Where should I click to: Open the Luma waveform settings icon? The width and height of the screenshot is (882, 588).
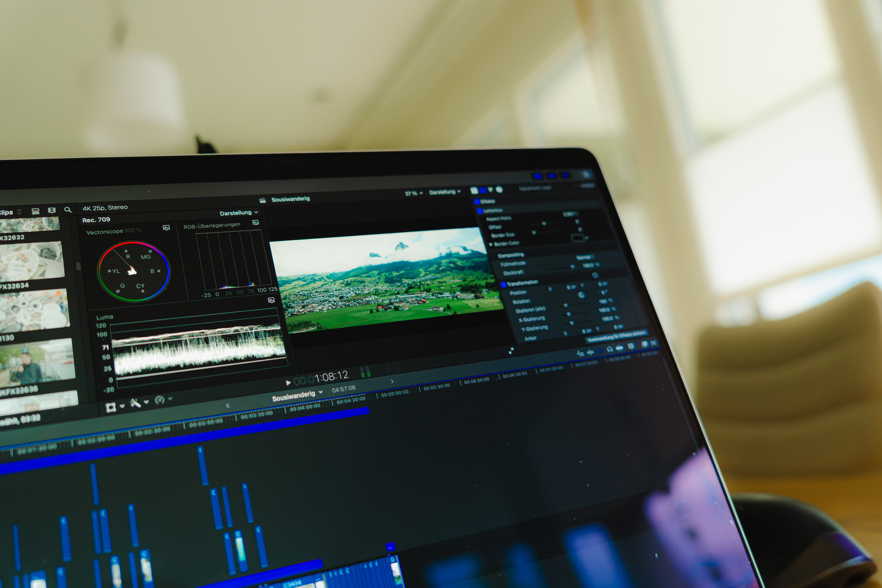point(271,300)
